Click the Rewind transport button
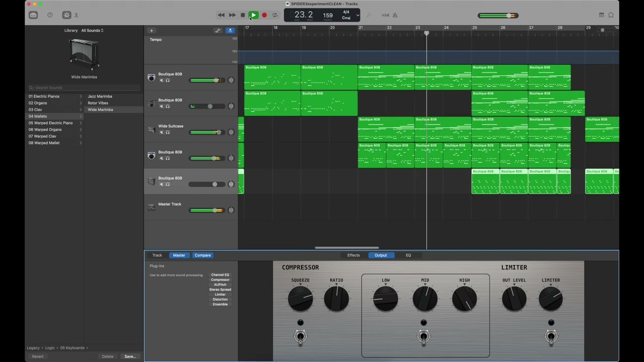Image resolution: width=644 pixels, height=362 pixels. click(x=221, y=15)
